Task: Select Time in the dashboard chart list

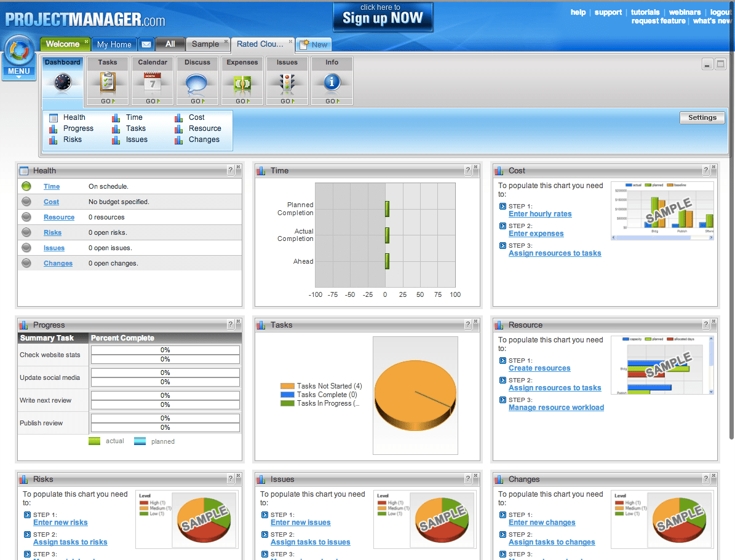Action: [134, 117]
